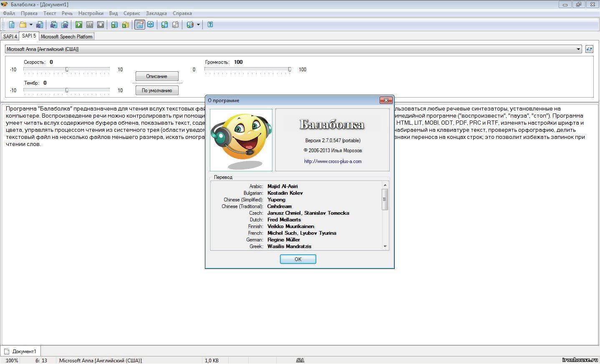The height and width of the screenshot is (364, 600).
Task: Open the Файл menu
Action: (9, 13)
